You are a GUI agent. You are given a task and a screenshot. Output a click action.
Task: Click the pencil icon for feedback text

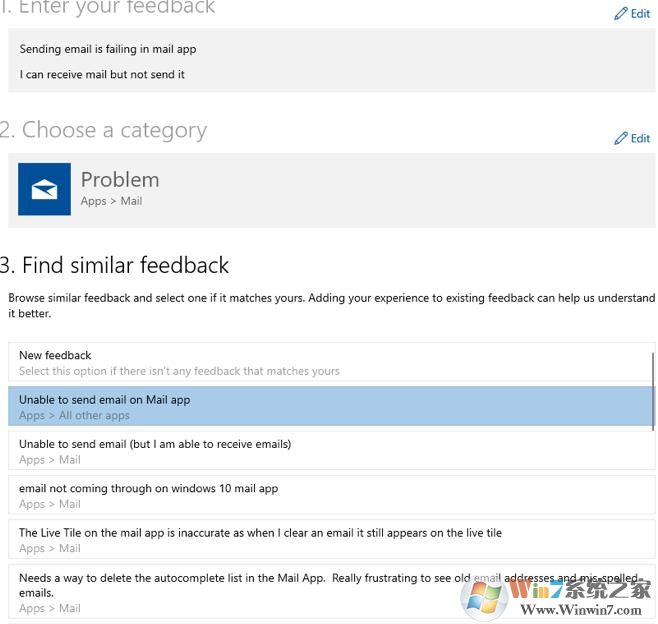pyautogui.click(x=621, y=14)
